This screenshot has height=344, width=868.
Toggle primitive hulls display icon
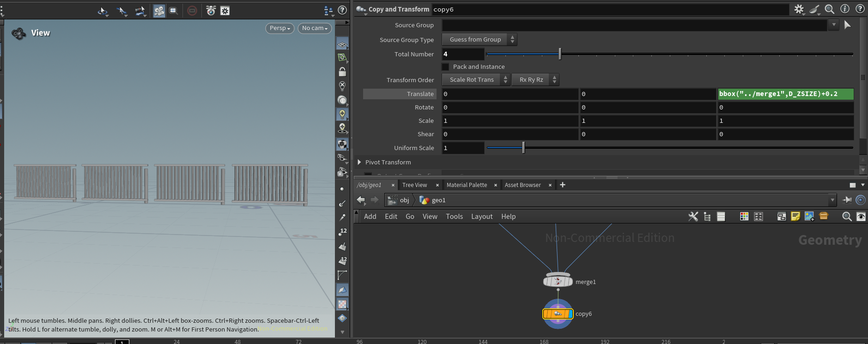coord(342,275)
